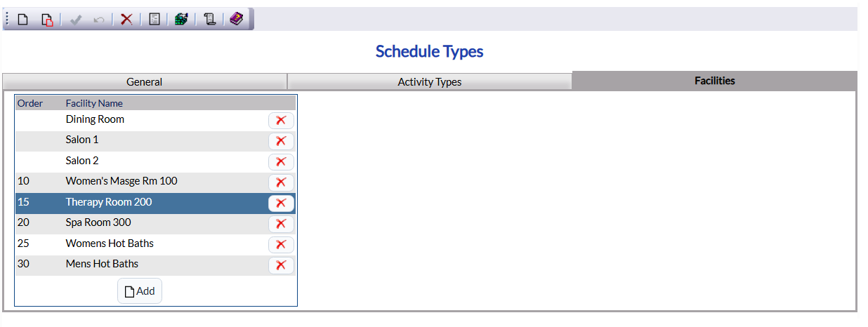Delete the Therapy Room 200 row
The height and width of the screenshot is (327, 868).
click(x=281, y=203)
